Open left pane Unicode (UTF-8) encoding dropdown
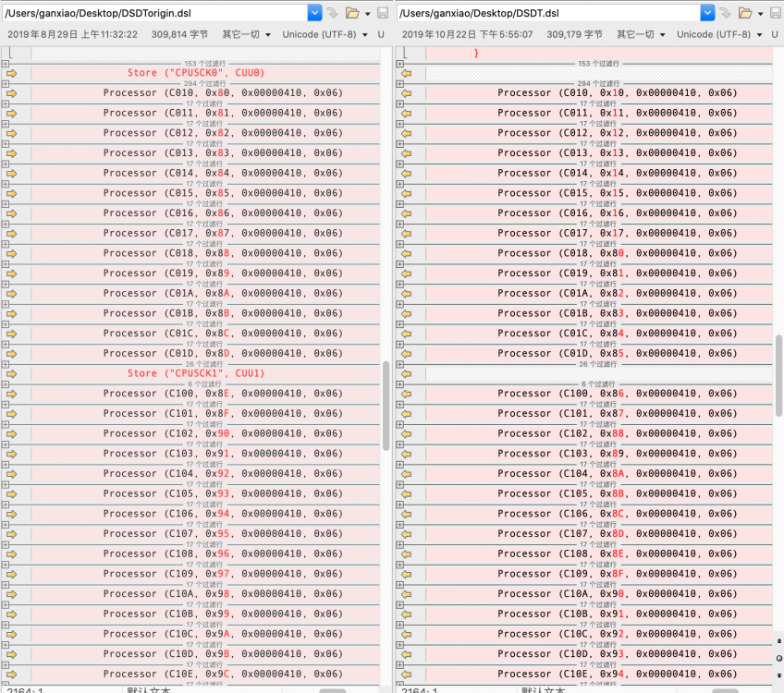Image resolution: width=784 pixels, height=693 pixels. coord(325,34)
